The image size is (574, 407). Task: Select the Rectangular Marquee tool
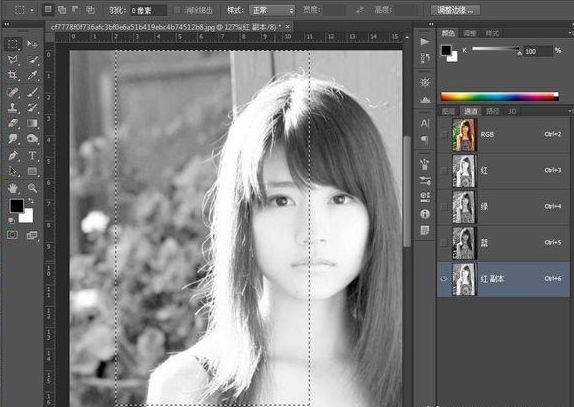tap(12, 44)
